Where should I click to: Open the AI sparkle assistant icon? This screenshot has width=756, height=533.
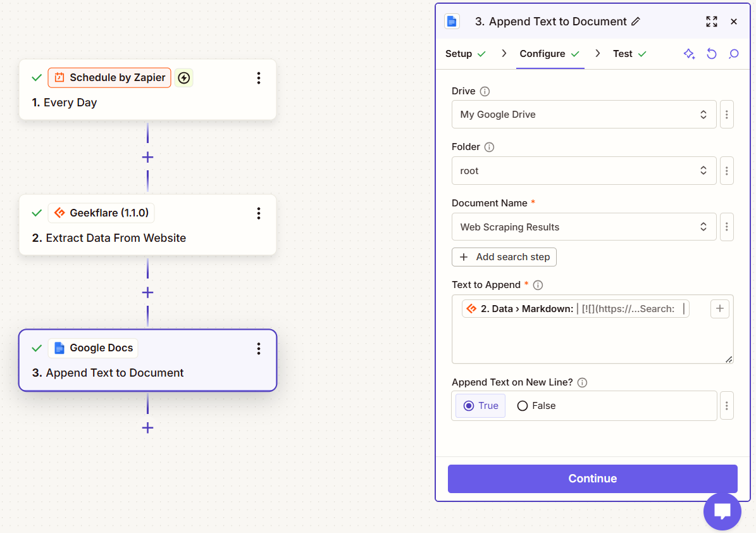click(689, 54)
